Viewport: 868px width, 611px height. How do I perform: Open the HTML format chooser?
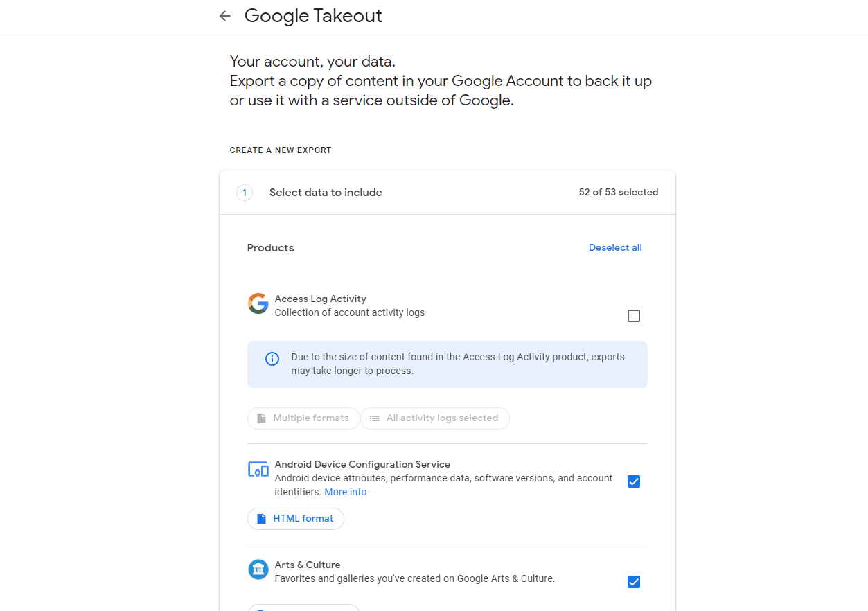tap(295, 518)
